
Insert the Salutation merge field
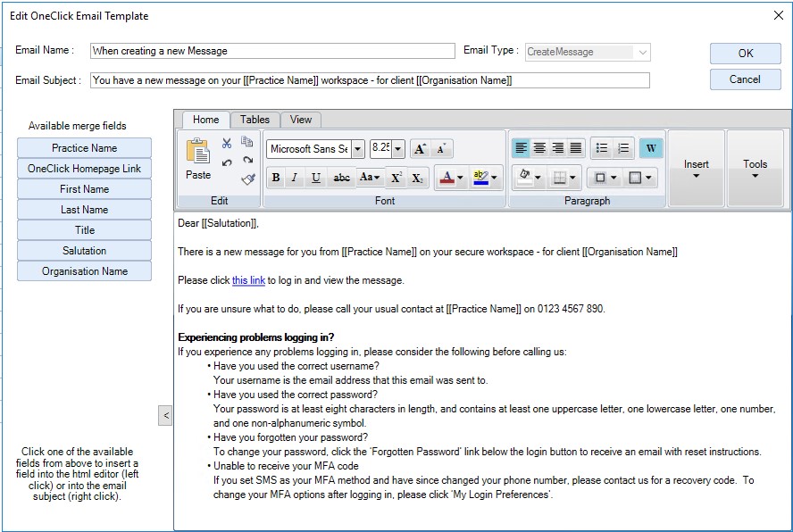click(x=85, y=251)
